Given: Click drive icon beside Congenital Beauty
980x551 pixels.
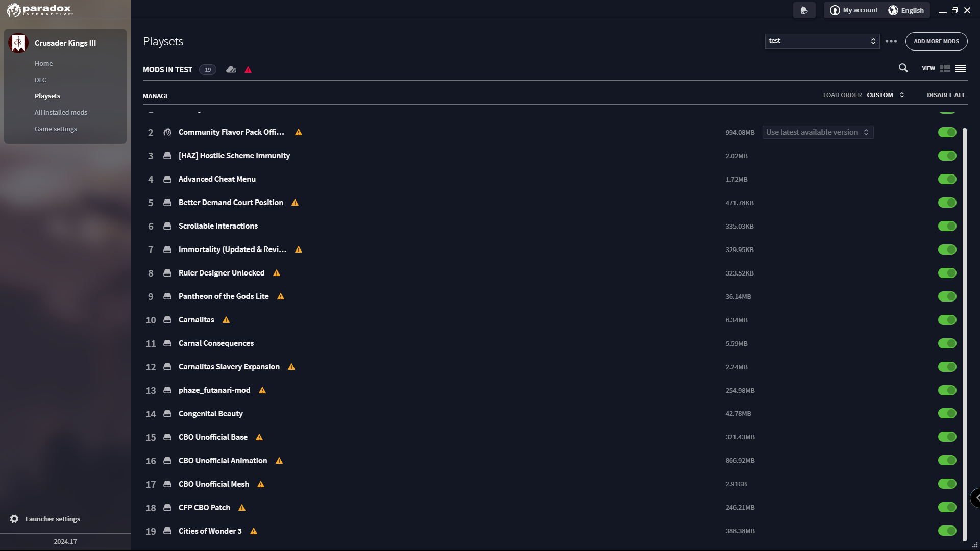Looking at the screenshot, I should (x=167, y=414).
